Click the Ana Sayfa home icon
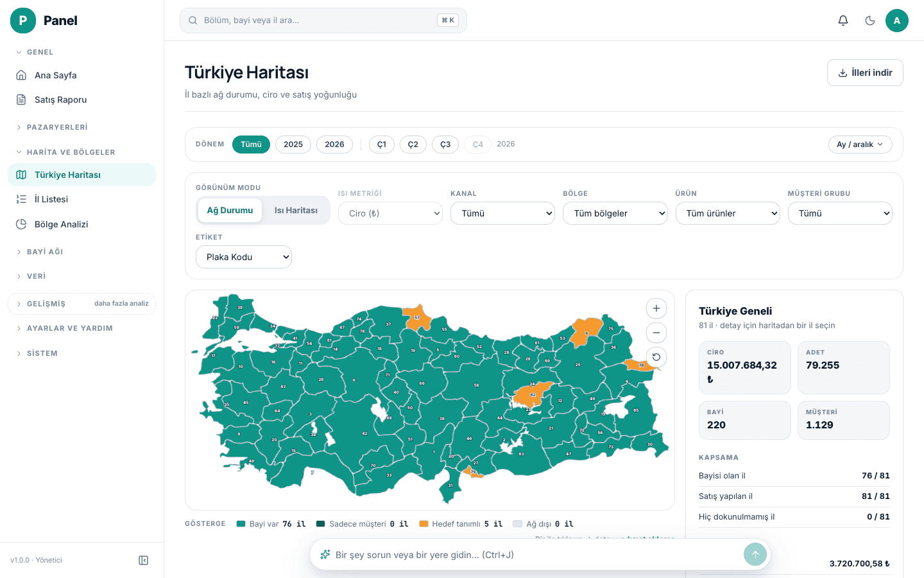The width and height of the screenshot is (924, 578). click(x=21, y=75)
